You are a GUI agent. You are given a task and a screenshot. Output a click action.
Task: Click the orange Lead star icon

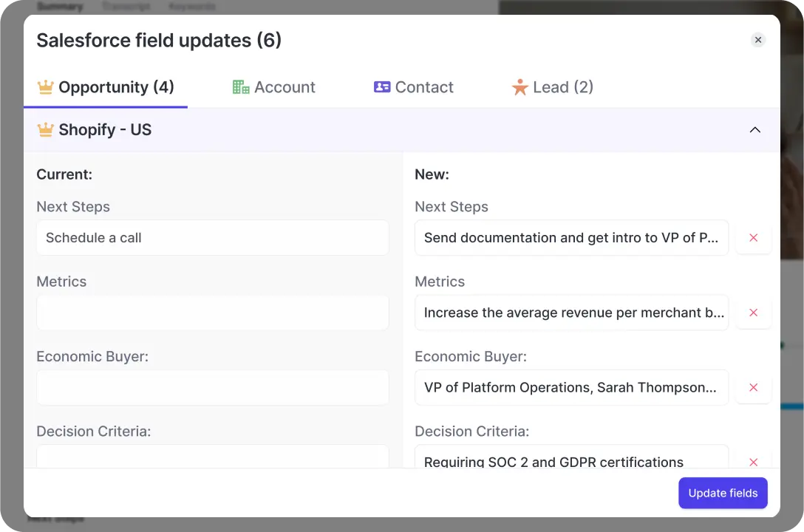tap(519, 87)
